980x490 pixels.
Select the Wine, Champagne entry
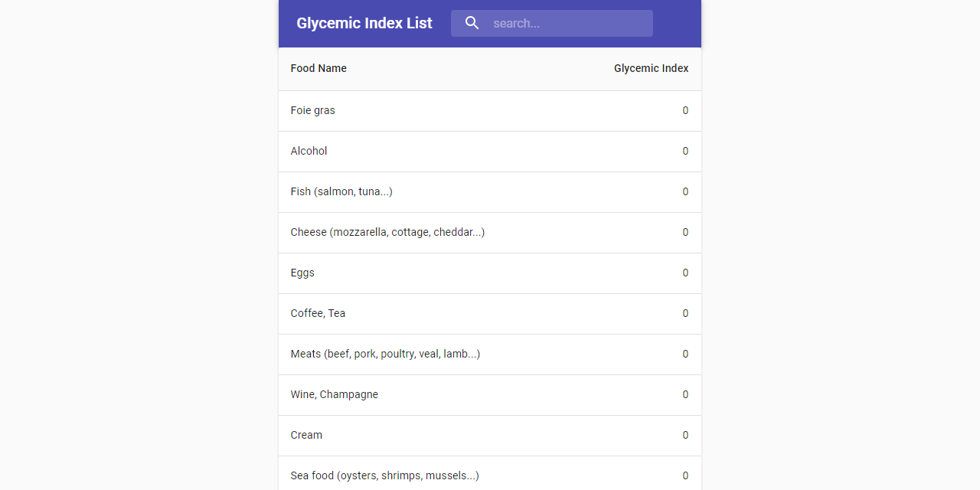pyautogui.click(x=335, y=394)
